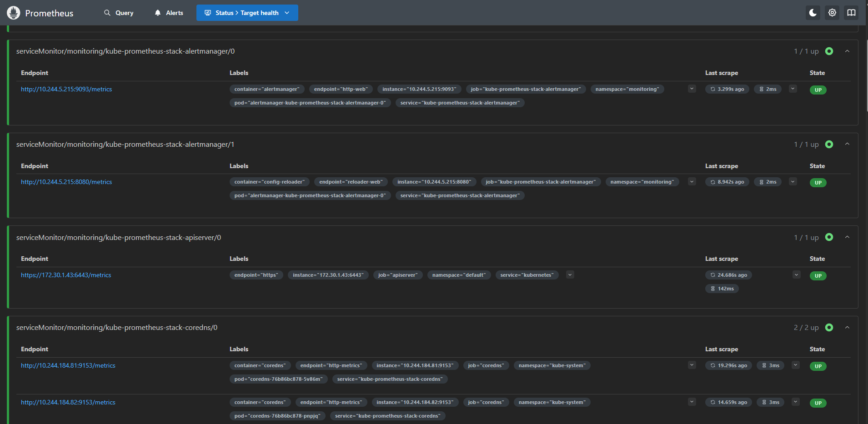Click the "24.686s ago" last scrape badge
The image size is (868, 424).
pyautogui.click(x=729, y=275)
